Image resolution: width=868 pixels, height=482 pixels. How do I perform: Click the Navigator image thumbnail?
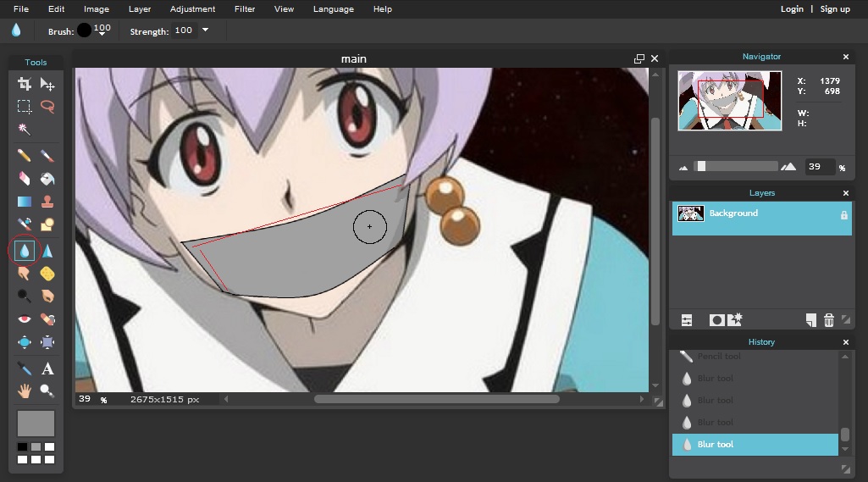730,101
